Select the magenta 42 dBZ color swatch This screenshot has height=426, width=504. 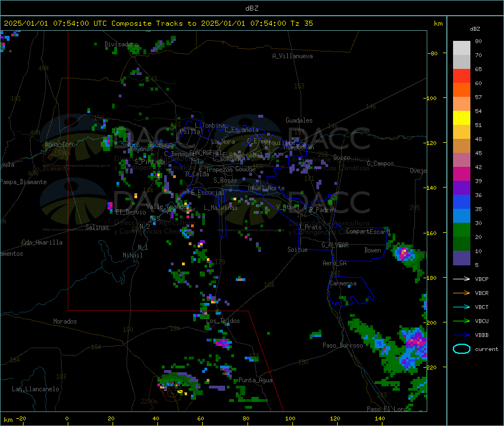point(461,174)
